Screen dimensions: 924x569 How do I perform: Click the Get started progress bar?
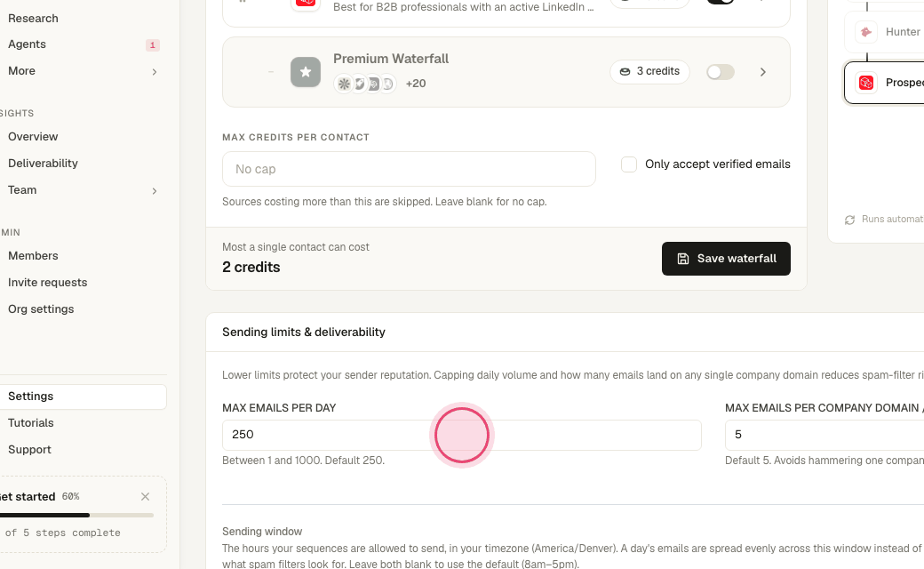[x=76, y=516]
